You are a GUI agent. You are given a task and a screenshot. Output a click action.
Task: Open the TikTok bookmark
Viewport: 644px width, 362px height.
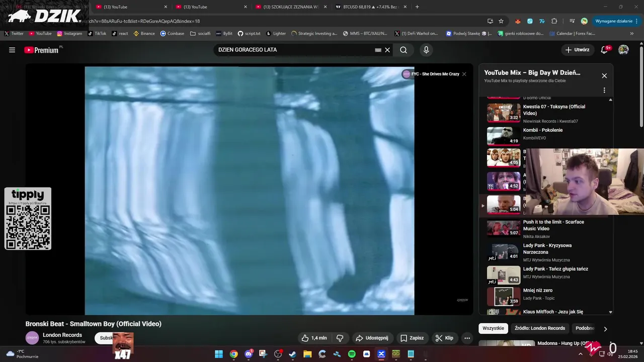point(97,33)
